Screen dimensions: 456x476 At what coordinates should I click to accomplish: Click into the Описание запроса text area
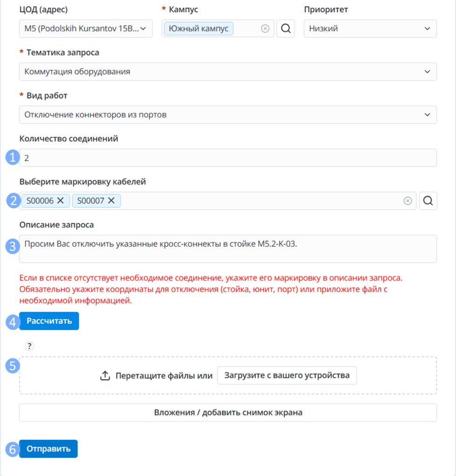click(228, 249)
